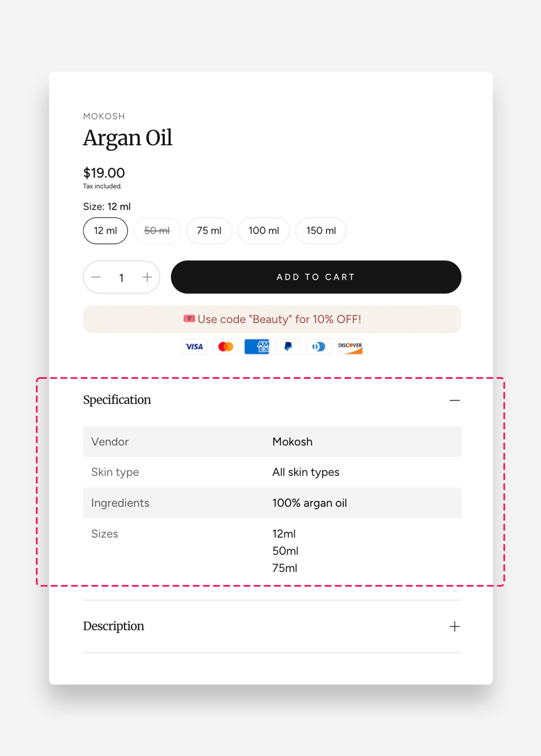Click the quantity input field

pos(121,277)
